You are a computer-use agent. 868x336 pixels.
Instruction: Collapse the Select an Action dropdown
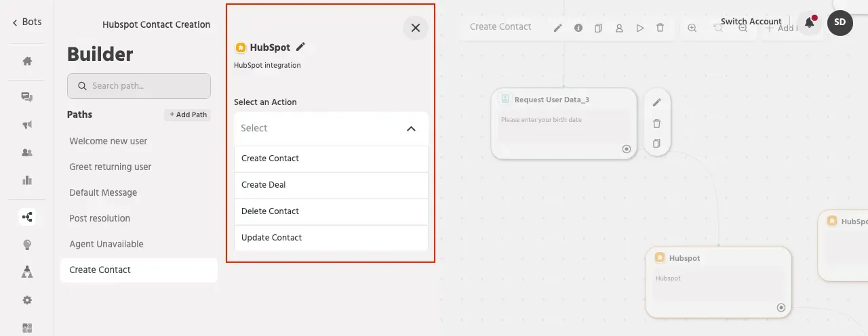tap(411, 129)
